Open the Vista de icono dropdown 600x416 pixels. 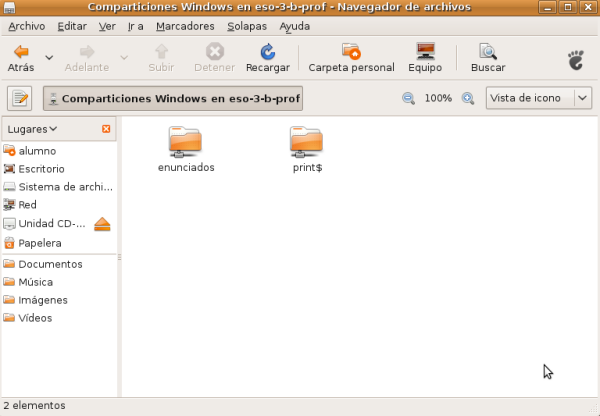539,99
